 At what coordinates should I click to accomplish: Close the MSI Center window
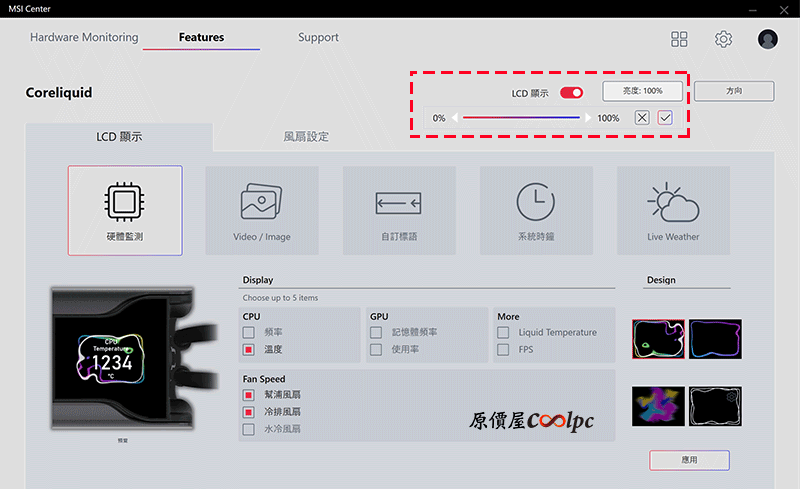784,9
